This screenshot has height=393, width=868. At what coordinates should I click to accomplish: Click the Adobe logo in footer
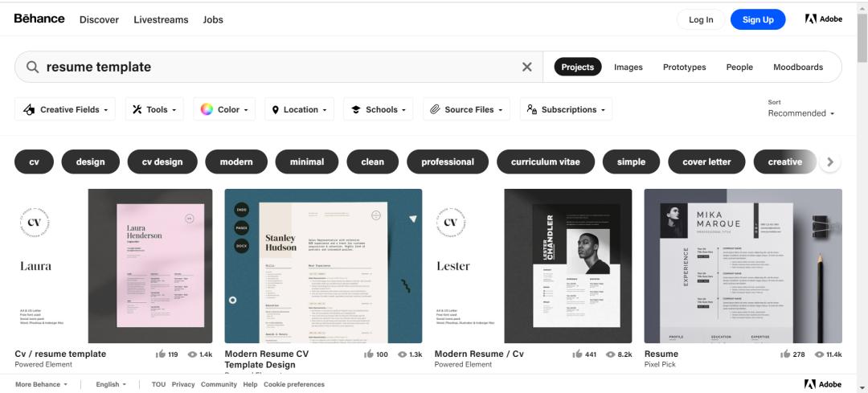tap(823, 384)
